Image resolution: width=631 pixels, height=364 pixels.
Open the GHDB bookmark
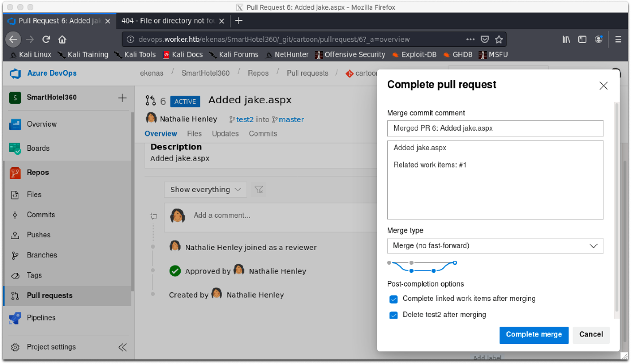click(x=458, y=54)
